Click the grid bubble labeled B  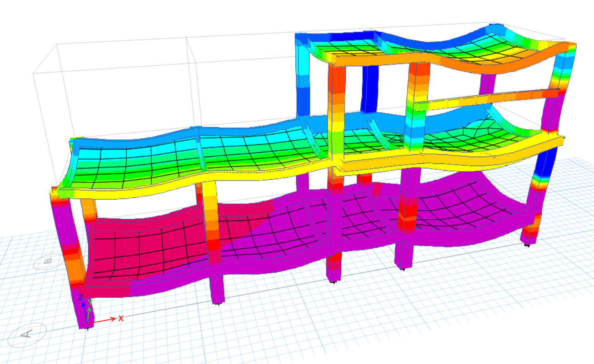pyautogui.click(x=49, y=261)
